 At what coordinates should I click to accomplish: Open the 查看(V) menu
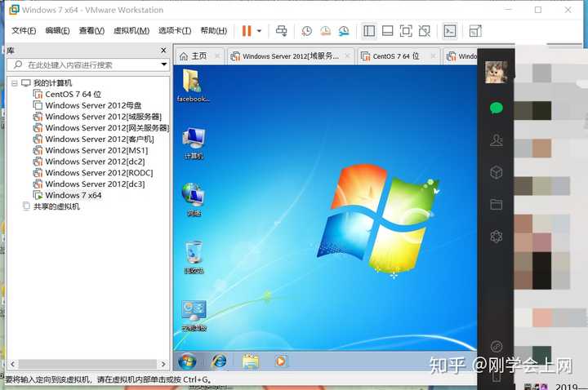pyautogui.click(x=91, y=31)
